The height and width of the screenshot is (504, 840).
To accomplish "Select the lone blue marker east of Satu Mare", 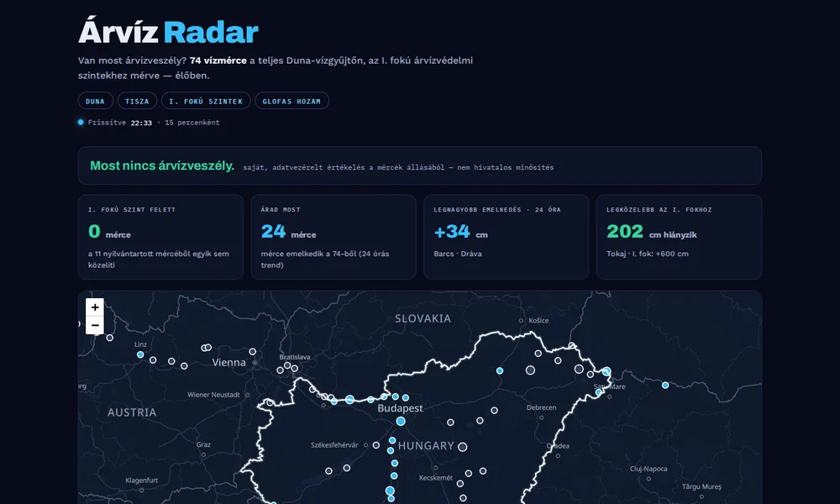I will (665, 385).
